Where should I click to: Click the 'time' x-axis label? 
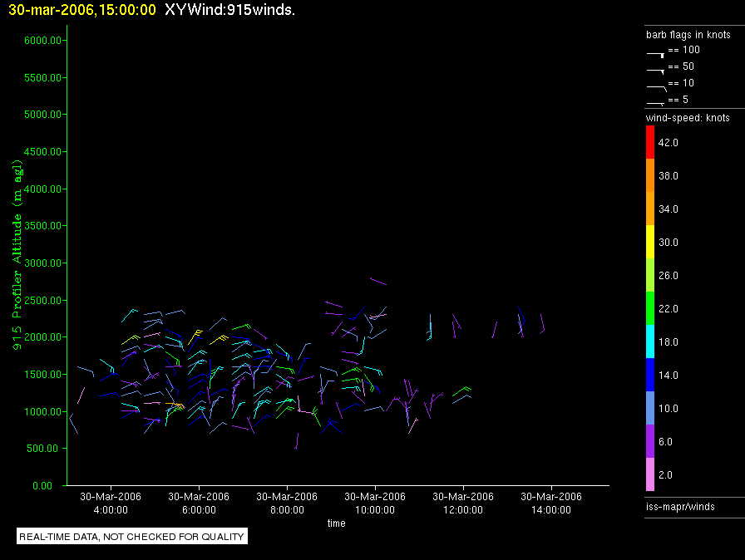tap(337, 523)
